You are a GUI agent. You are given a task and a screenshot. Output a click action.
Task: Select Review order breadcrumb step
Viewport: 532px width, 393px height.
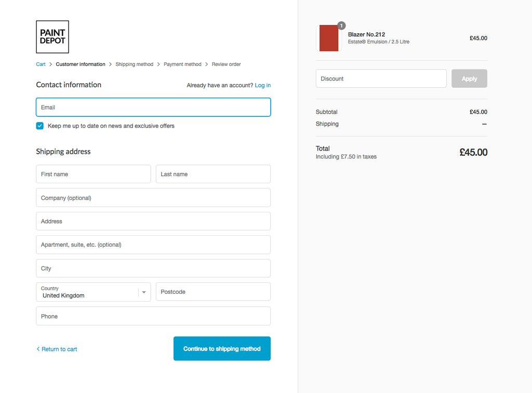pos(226,64)
